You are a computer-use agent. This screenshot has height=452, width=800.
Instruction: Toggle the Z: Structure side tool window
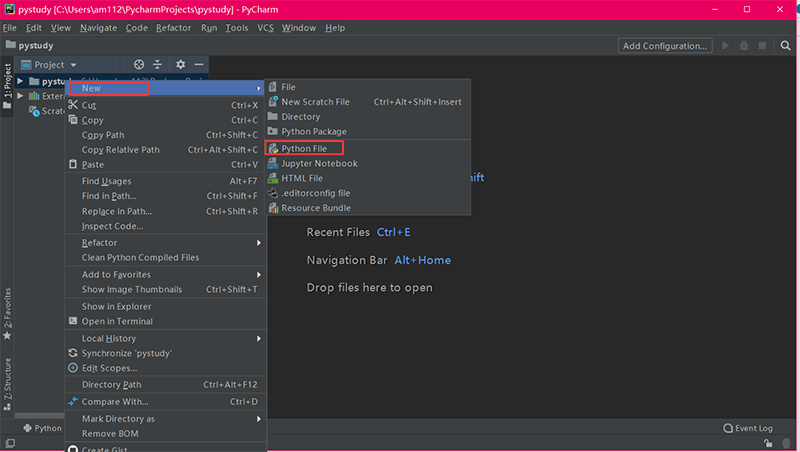tap(7, 384)
